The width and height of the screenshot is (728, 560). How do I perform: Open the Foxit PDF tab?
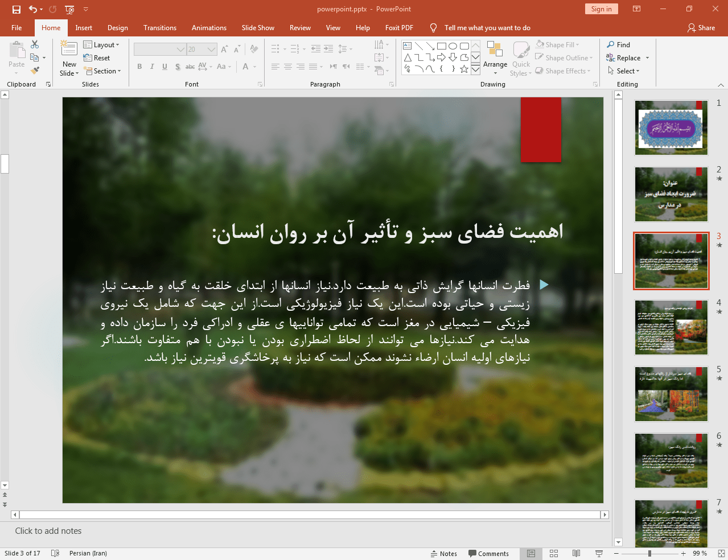coord(399,27)
